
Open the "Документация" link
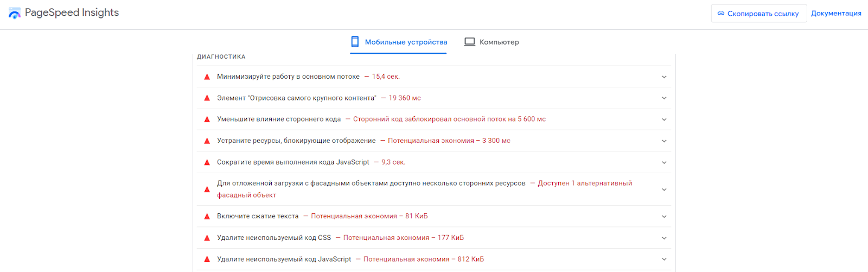pyautogui.click(x=836, y=13)
